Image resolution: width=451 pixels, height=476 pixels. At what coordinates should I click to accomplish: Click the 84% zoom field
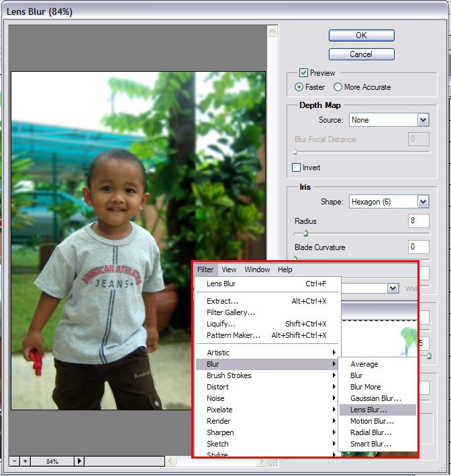(52, 461)
